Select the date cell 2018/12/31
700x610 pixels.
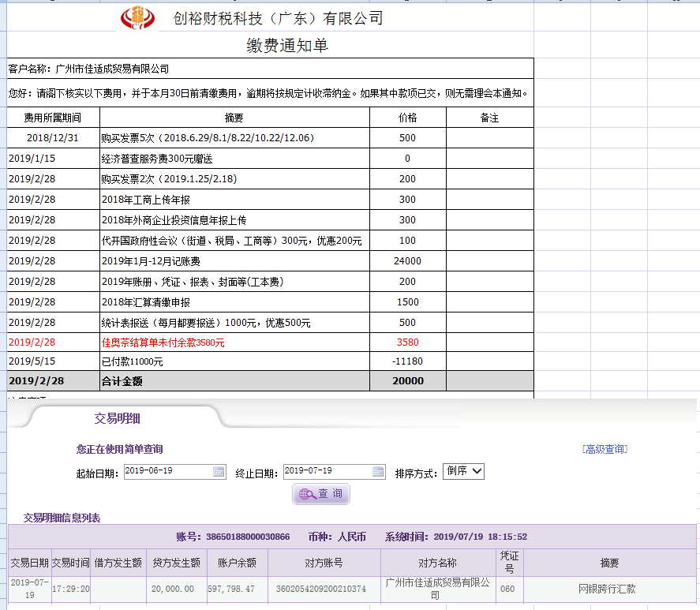click(x=53, y=138)
